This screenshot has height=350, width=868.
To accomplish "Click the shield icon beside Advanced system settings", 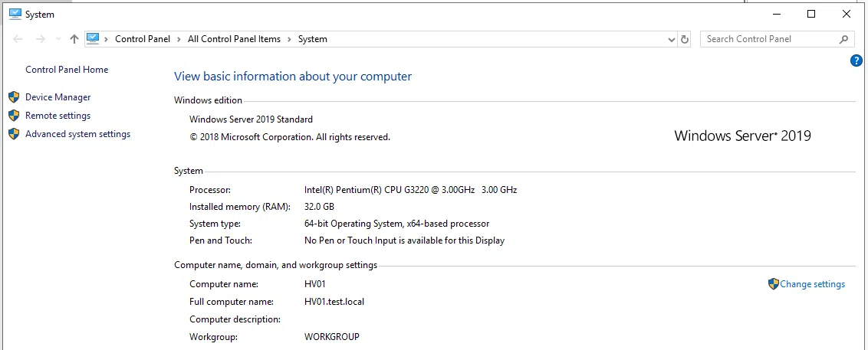I will (13, 134).
